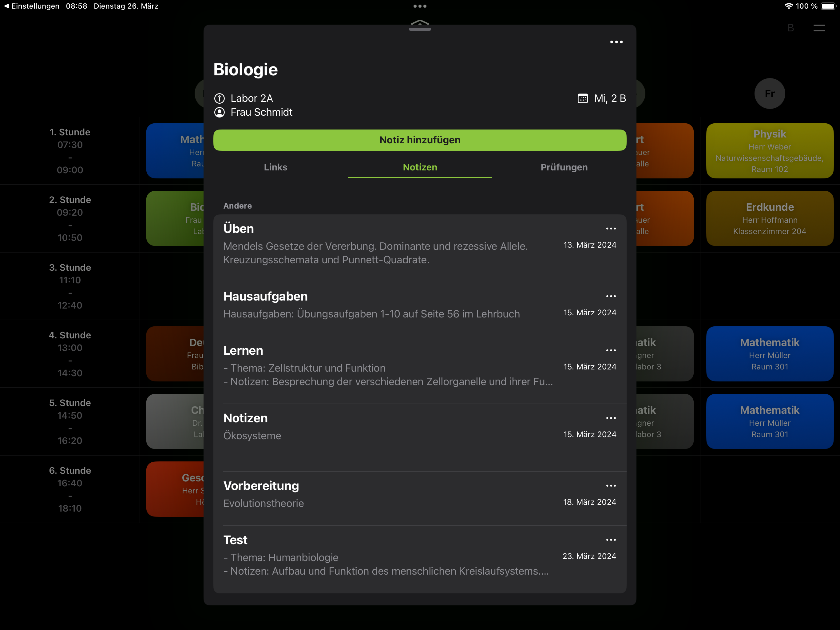This screenshot has height=630, width=840.
Task: Click the Frau Schmidt teacher label
Action: coord(262,113)
